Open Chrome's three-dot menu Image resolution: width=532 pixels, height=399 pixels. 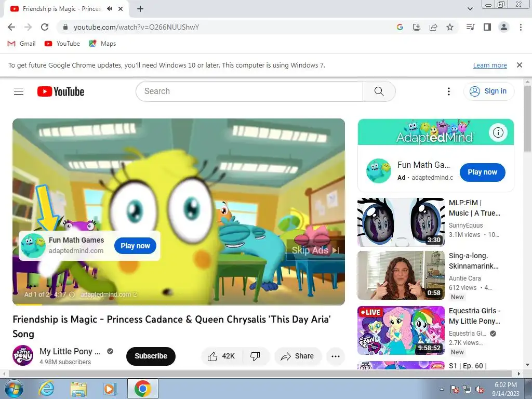pyautogui.click(x=521, y=27)
